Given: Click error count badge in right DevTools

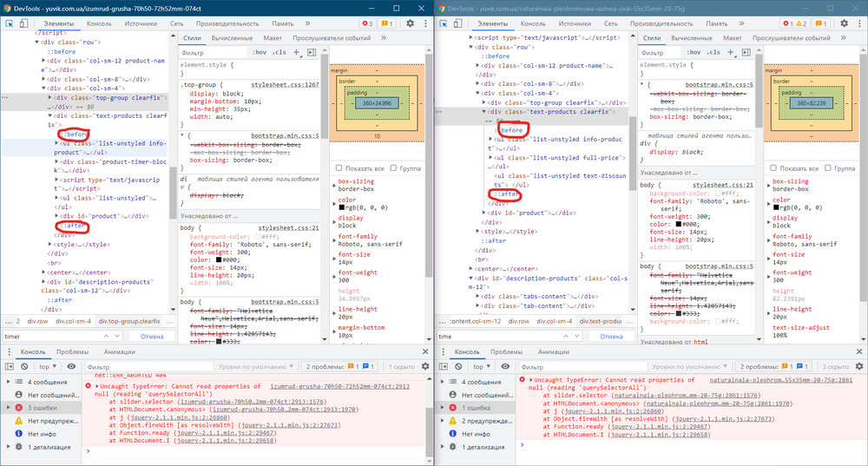Looking at the screenshot, I should [788, 23].
